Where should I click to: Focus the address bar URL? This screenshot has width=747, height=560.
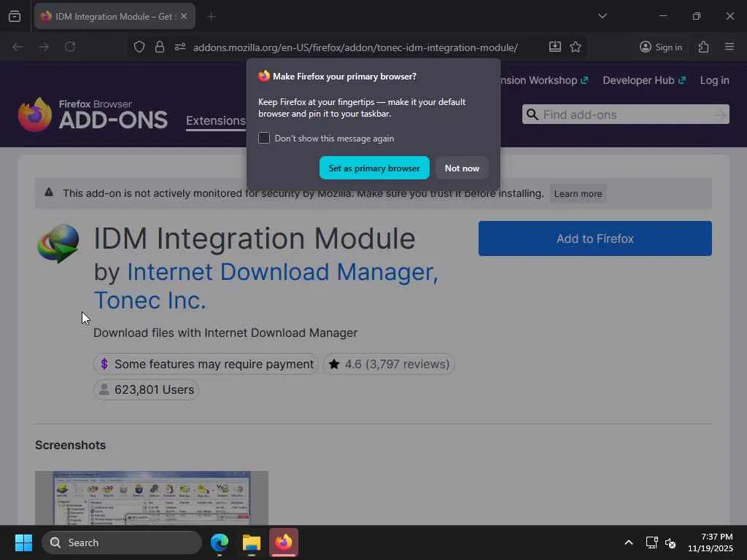(355, 47)
